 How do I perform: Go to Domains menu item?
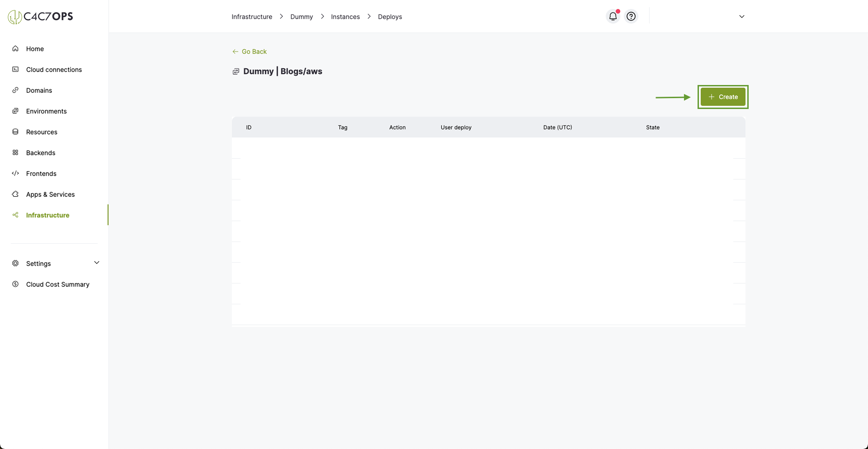click(39, 90)
